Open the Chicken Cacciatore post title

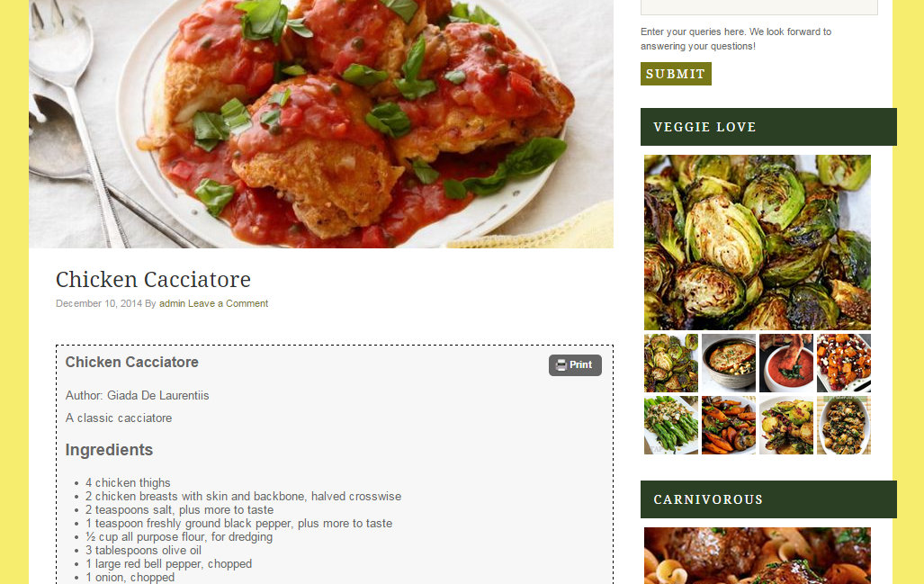(x=153, y=279)
